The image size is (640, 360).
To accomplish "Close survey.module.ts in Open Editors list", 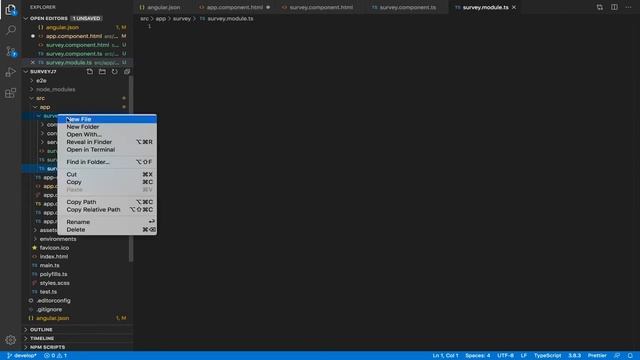I will tap(33, 62).
